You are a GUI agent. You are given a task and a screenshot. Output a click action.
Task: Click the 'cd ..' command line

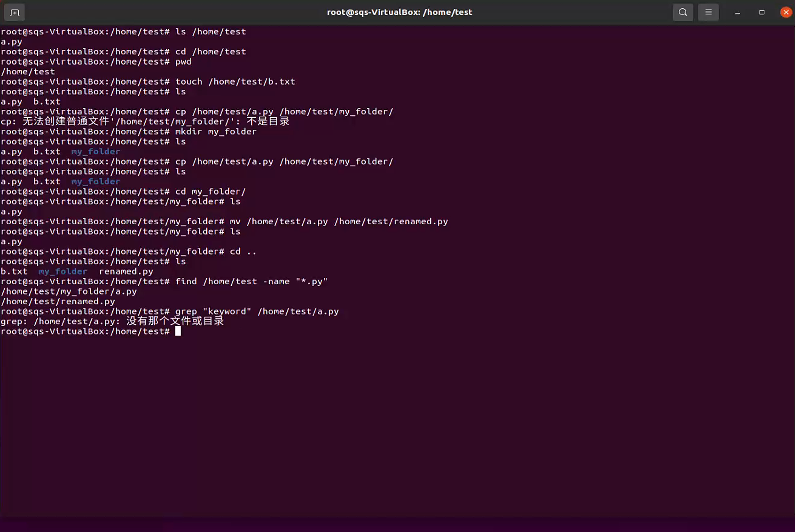click(129, 251)
